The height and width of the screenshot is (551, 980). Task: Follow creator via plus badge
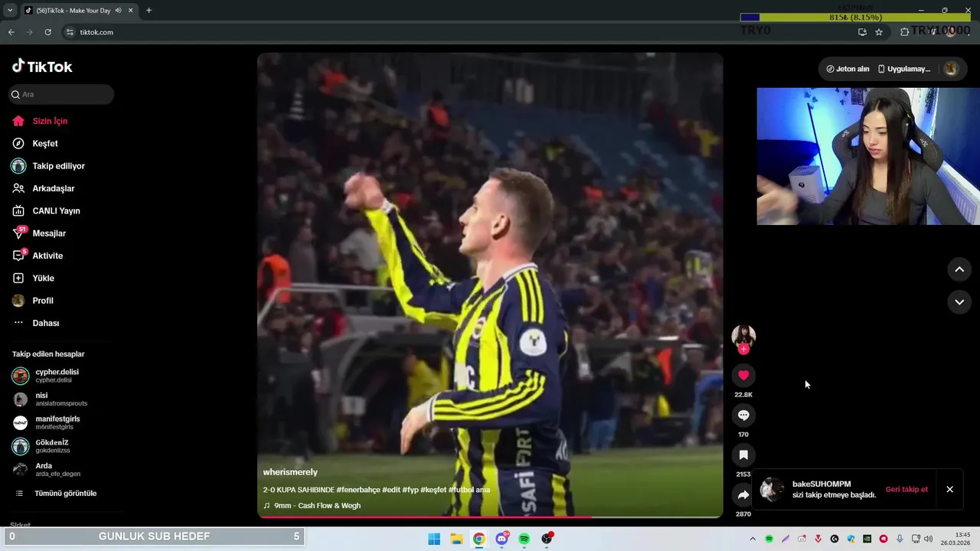tap(743, 349)
